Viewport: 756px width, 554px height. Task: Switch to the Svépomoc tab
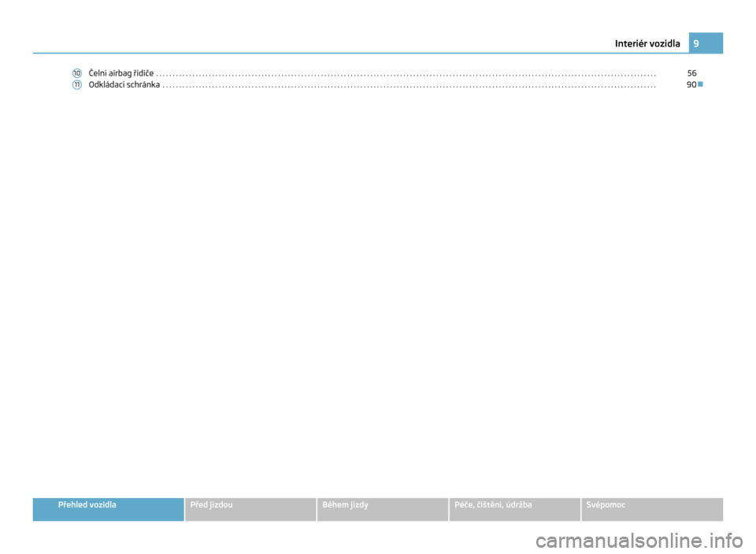[x=606, y=504]
